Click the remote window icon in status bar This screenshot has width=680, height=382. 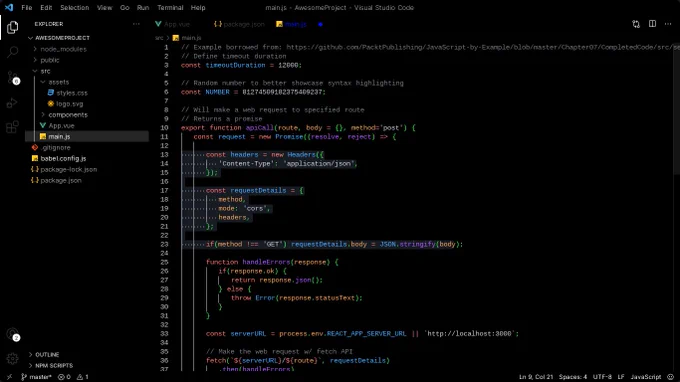click(x=10, y=377)
